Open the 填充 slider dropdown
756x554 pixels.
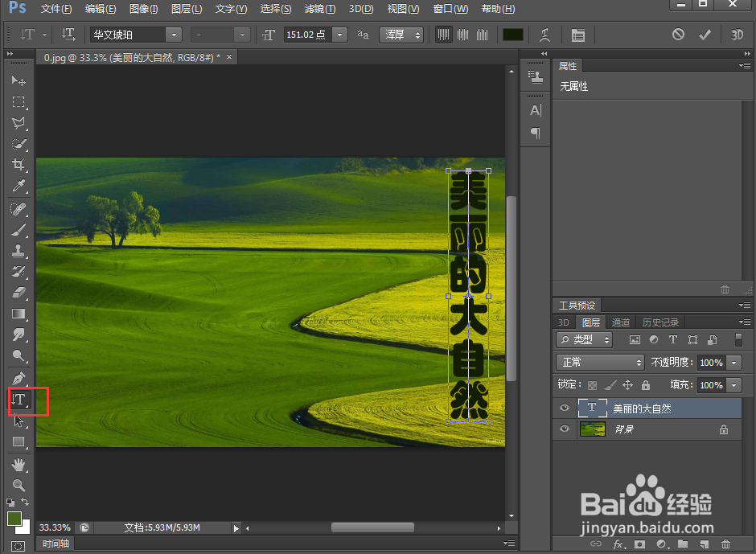coord(733,385)
